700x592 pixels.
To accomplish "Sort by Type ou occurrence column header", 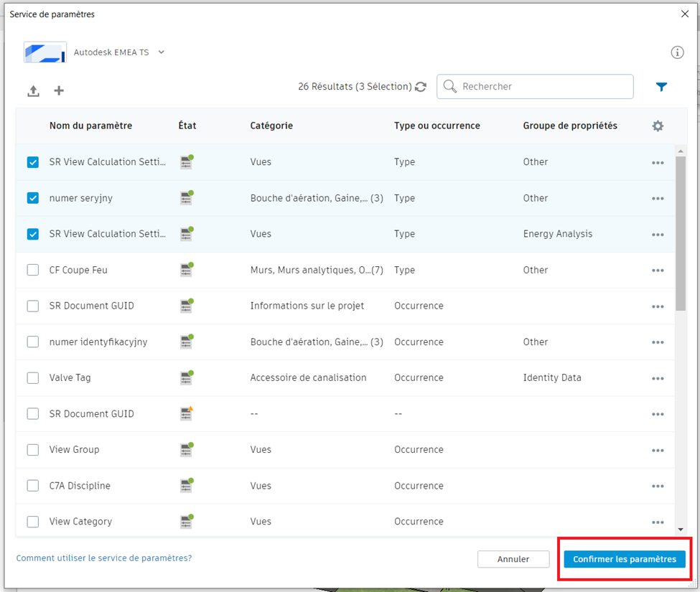I will coord(437,126).
